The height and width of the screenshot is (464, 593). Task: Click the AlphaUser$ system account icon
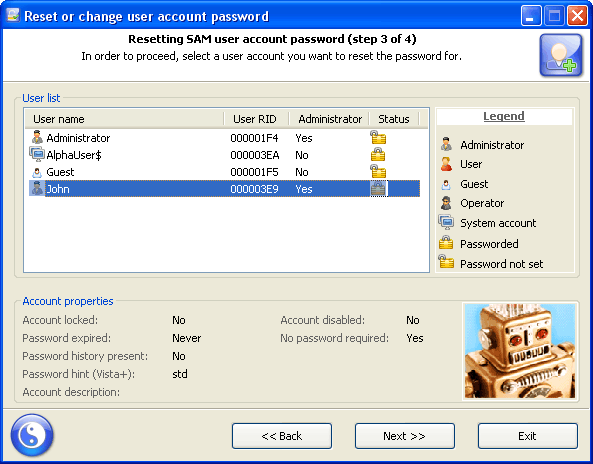[x=37, y=155]
